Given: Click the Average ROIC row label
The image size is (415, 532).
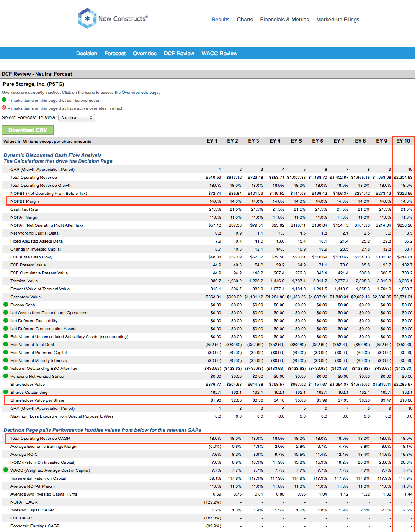Looking at the screenshot, I should coord(24,455).
